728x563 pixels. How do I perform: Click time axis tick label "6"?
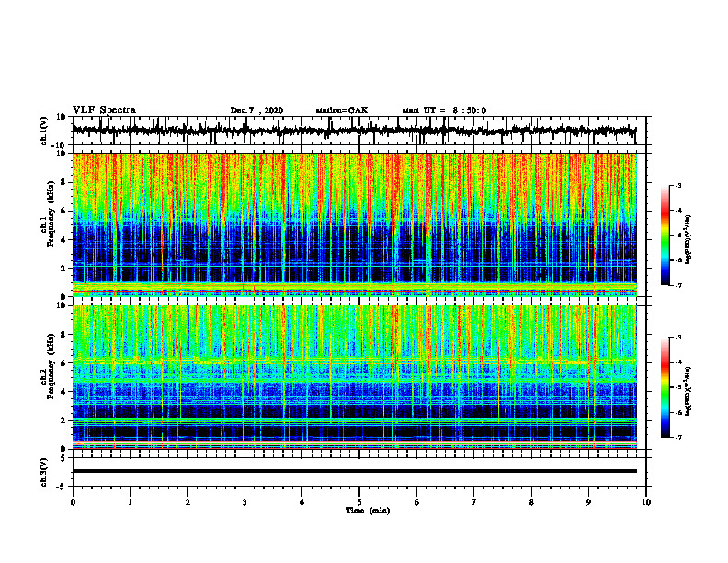click(x=417, y=502)
